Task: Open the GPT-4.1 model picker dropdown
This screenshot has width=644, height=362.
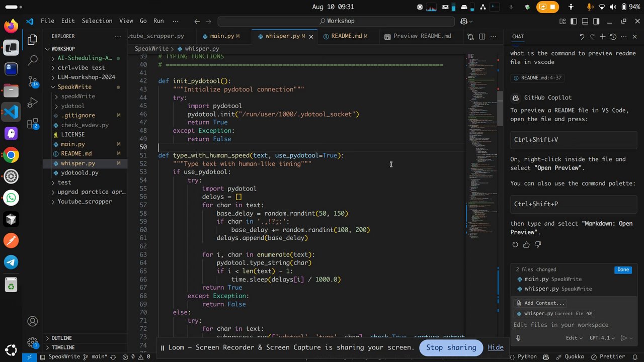Action: [x=602, y=338]
